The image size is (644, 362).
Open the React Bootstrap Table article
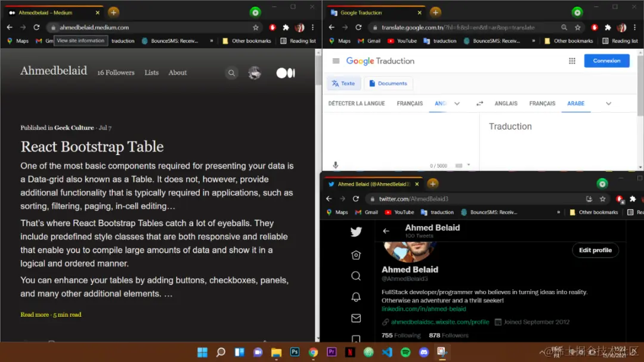point(92,147)
